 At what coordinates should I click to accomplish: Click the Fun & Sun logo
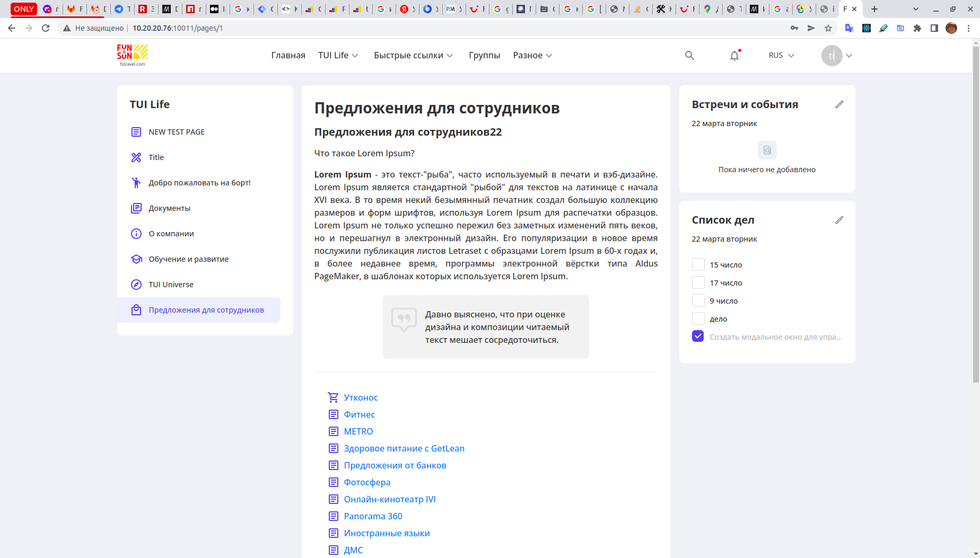point(133,55)
